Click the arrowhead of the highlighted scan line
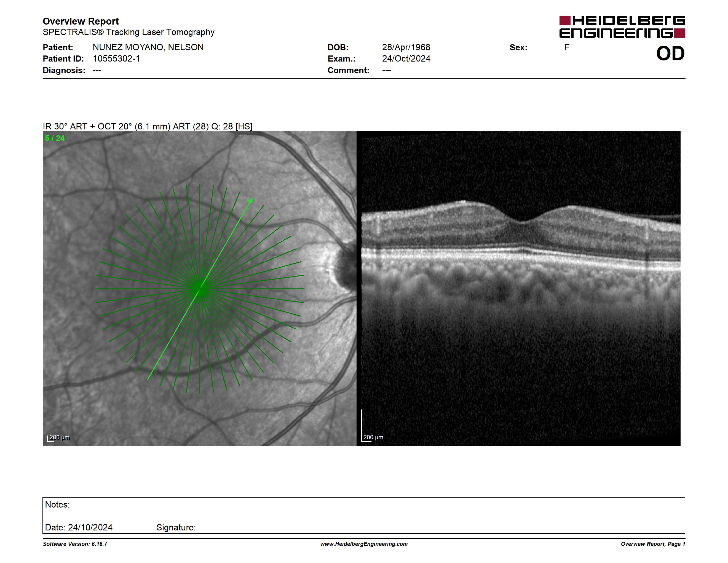The height and width of the screenshot is (563, 728). click(251, 200)
